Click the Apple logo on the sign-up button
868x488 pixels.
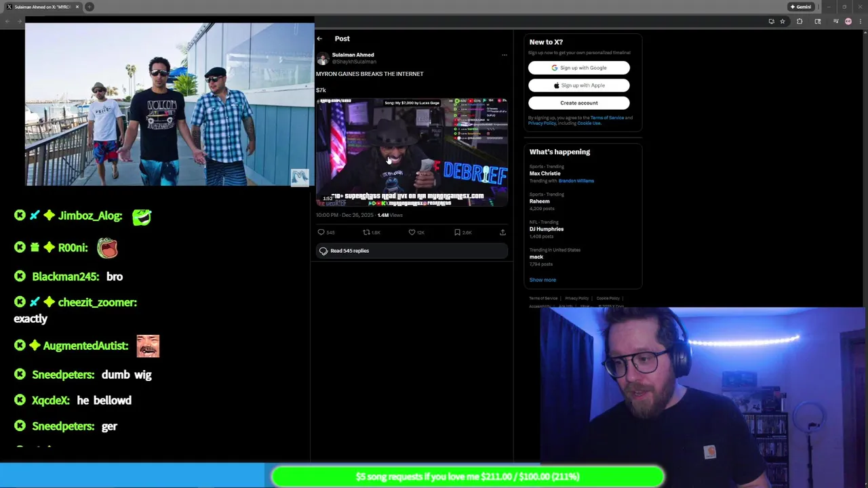[x=557, y=85]
